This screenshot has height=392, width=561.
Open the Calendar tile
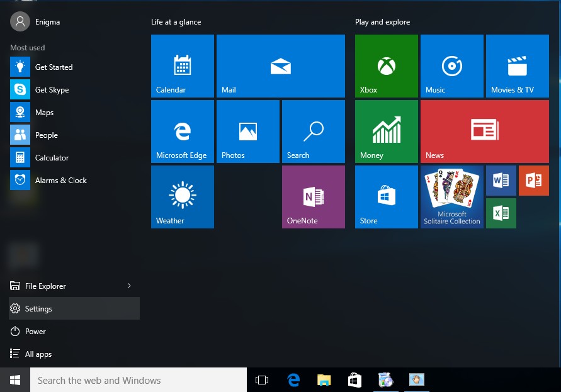183,66
